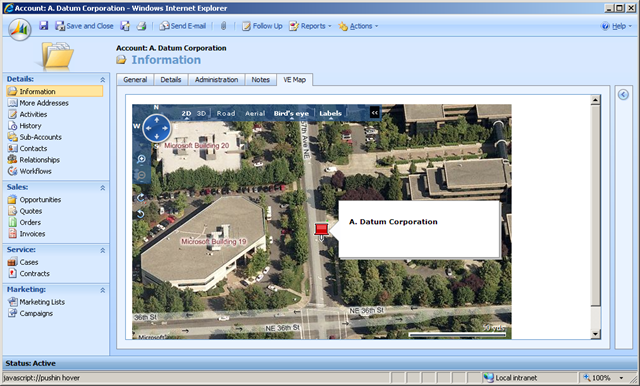Viewport: 640px width, 386px height.
Task: Open Relationships in navigation pane
Action: (x=34, y=160)
